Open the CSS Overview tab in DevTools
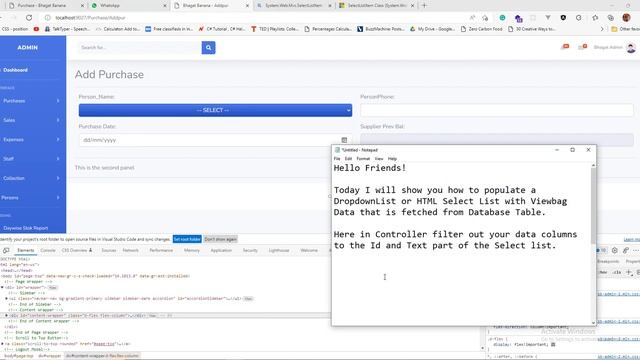The width and height of the screenshot is (640, 360). [77, 250]
